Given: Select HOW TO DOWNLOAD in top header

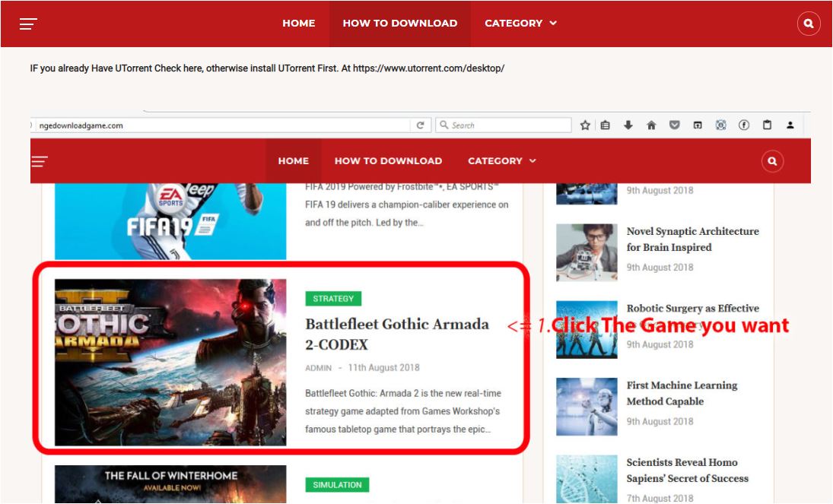Looking at the screenshot, I should (399, 24).
